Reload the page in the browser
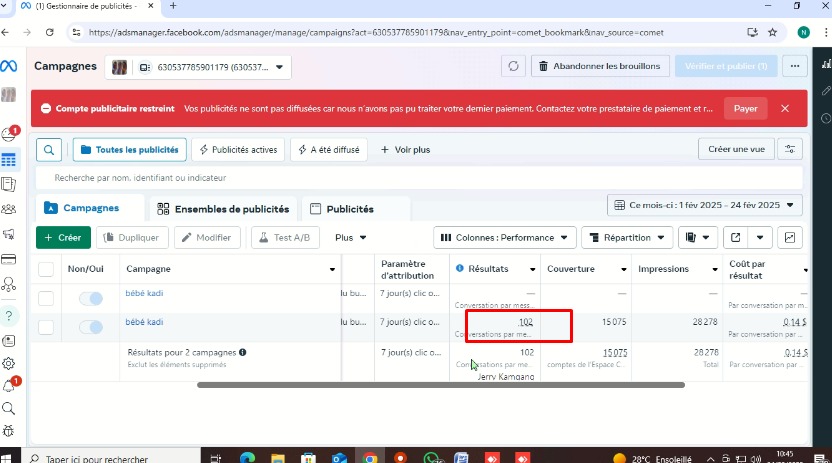Screen dimensions: 832x463 (49, 32)
